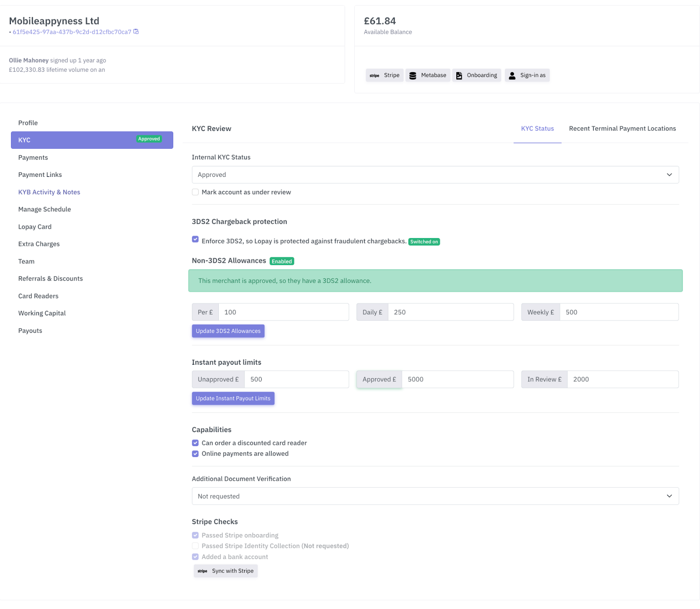Image resolution: width=700 pixels, height=609 pixels.
Task: Click the Sign-in as person icon
Action: pos(512,75)
